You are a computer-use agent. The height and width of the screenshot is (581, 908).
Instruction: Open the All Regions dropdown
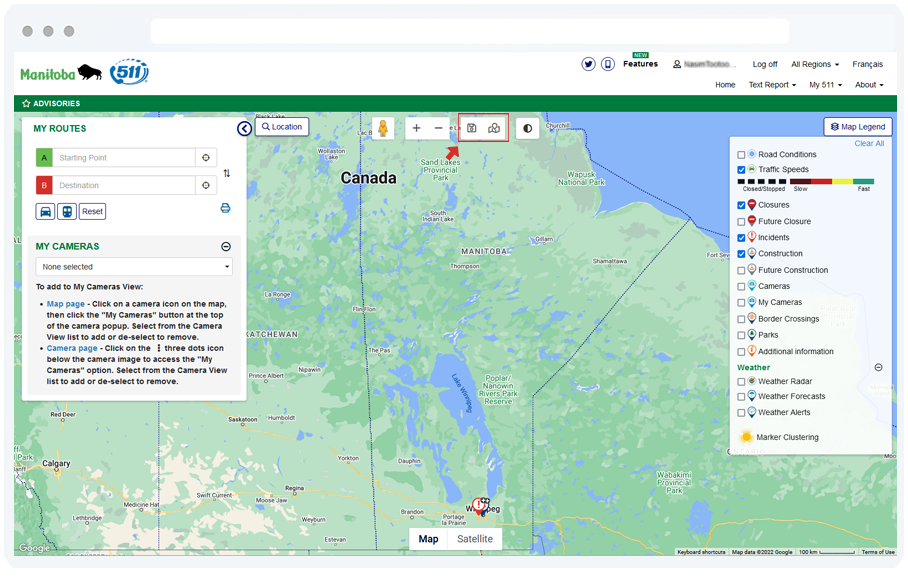(x=815, y=64)
